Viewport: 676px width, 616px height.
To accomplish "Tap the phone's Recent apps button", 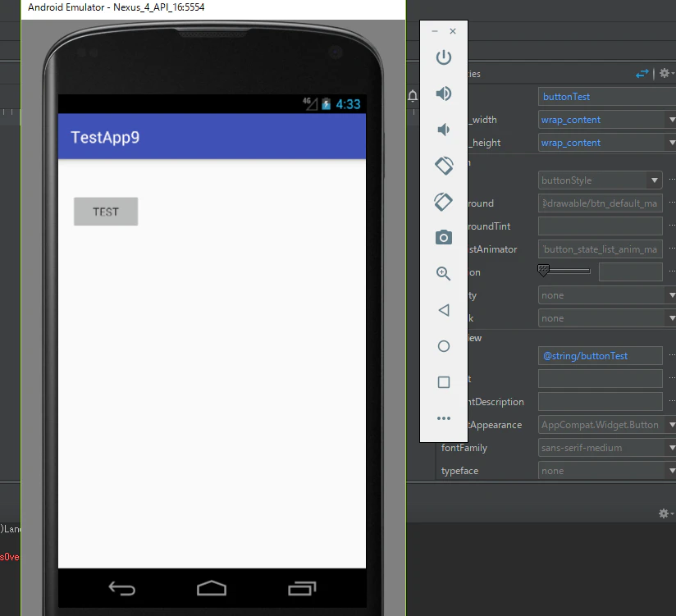I will click(302, 588).
